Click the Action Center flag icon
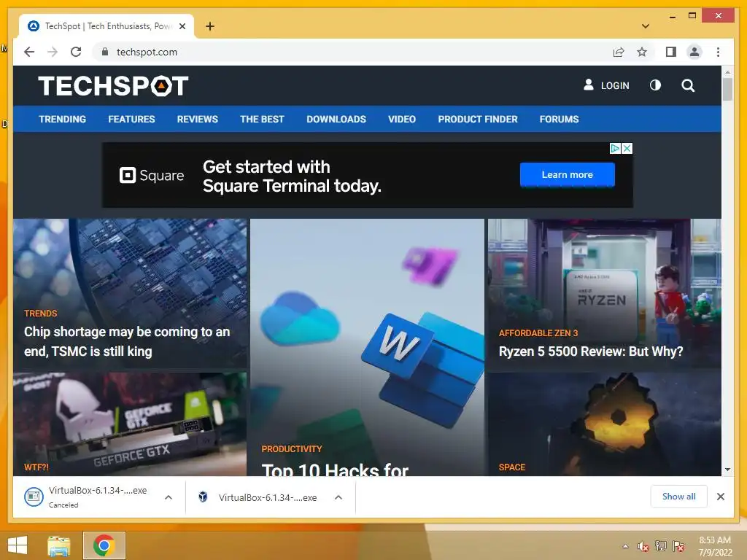747x560 pixels. coord(678,546)
